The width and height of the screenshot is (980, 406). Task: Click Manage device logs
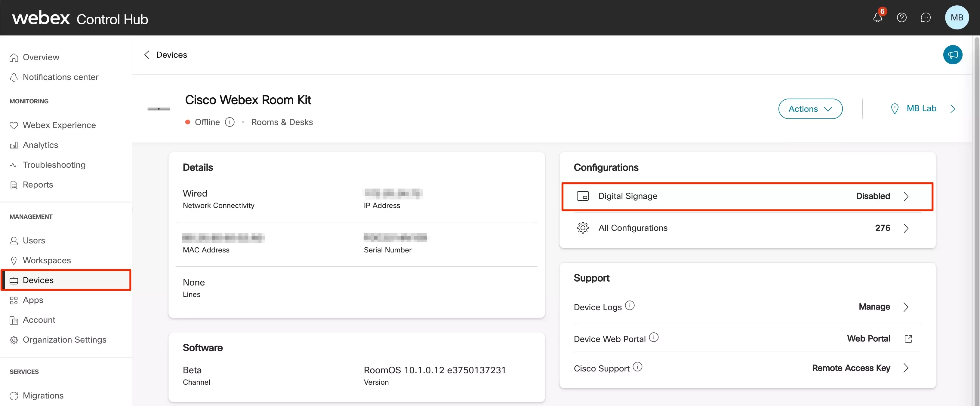874,307
